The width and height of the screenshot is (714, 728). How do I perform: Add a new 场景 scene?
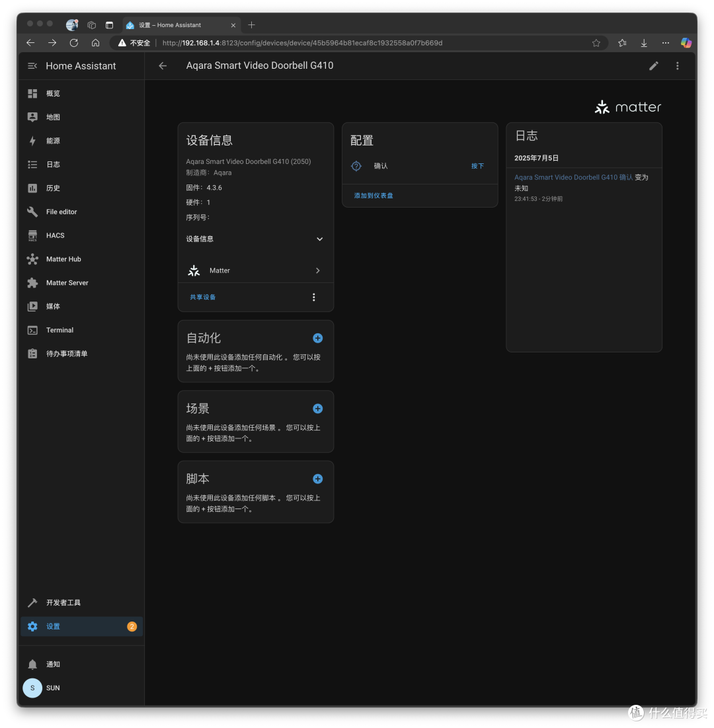pyautogui.click(x=317, y=409)
